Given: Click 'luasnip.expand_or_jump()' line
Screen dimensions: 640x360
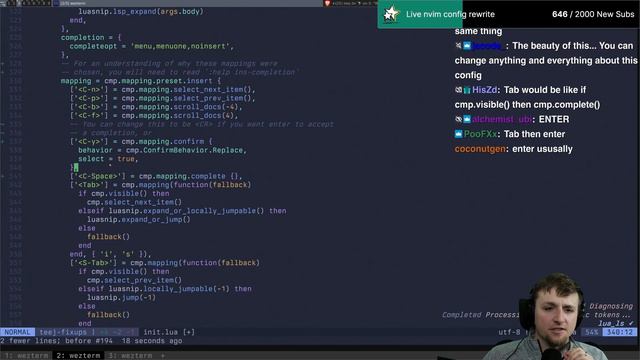Looking at the screenshot, I should point(138,220).
